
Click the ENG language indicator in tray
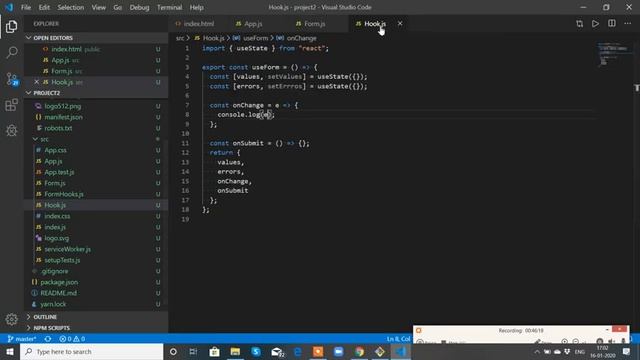[x=580, y=352]
